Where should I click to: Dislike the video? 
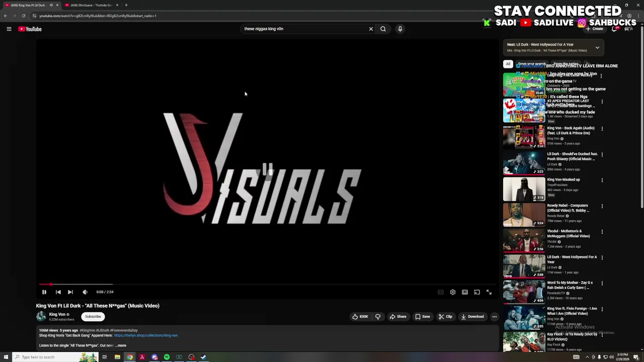tap(378, 317)
